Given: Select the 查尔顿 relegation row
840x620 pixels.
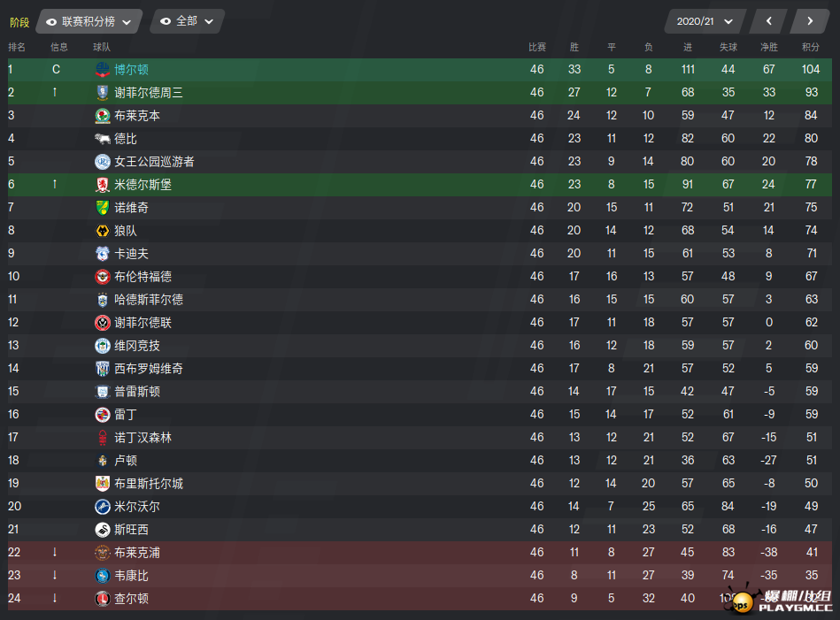Looking at the screenshot, I should coord(420,598).
